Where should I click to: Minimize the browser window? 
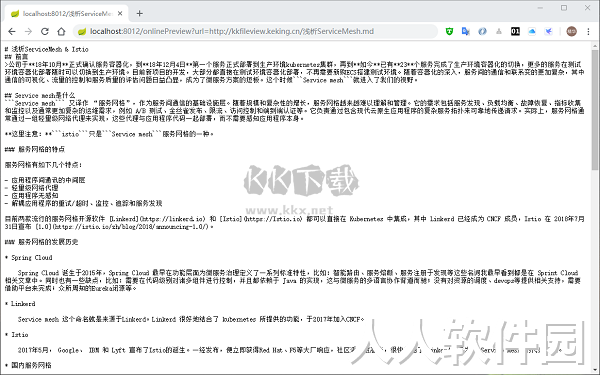click(x=540, y=8)
